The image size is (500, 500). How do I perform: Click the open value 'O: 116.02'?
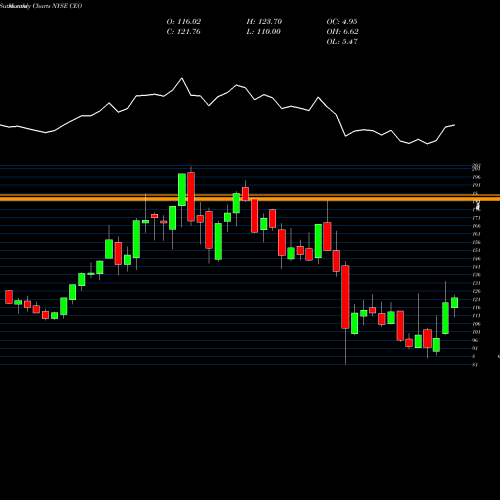pyautogui.click(x=184, y=22)
